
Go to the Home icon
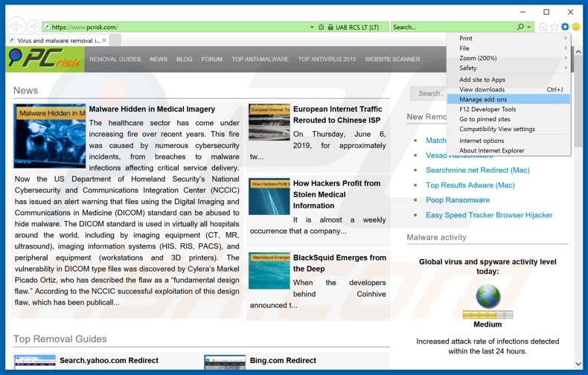(543, 27)
